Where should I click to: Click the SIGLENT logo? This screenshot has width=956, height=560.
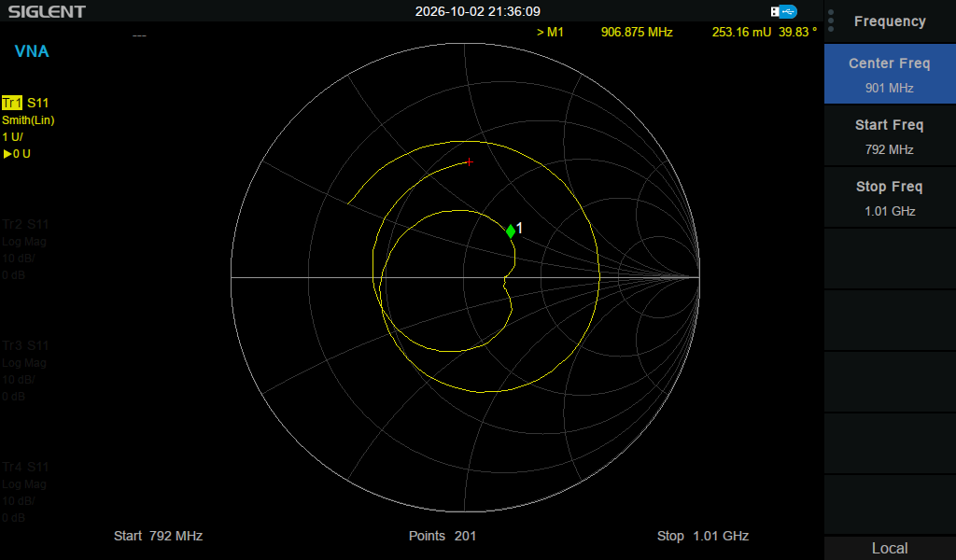(x=47, y=11)
